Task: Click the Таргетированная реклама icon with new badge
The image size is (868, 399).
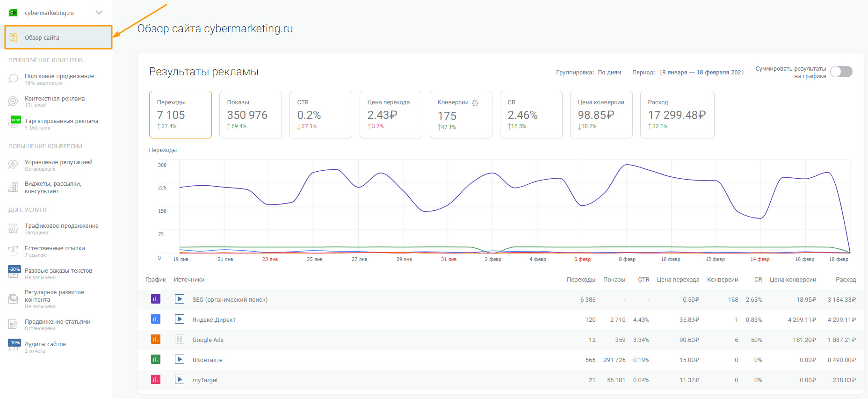Action: [14, 123]
